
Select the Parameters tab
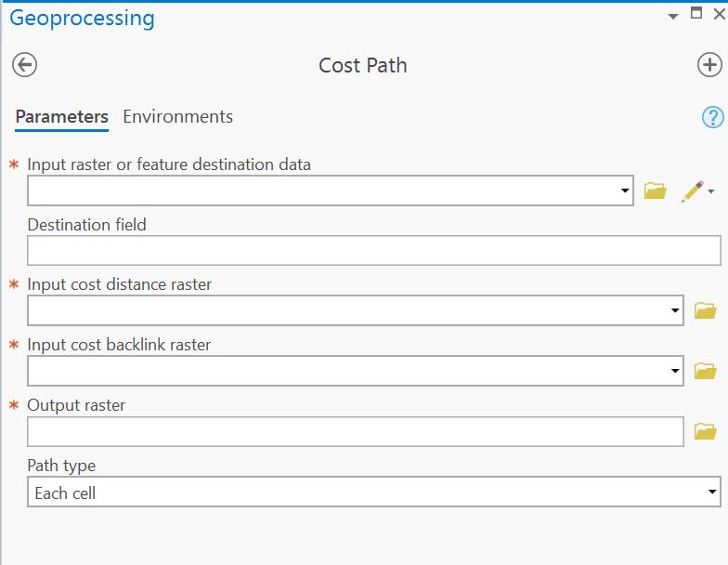[61, 117]
